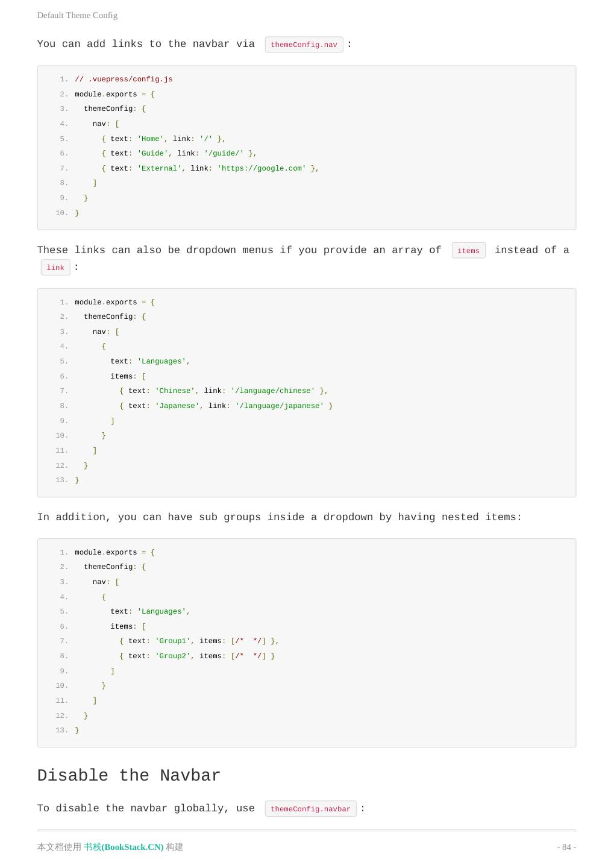The height and width of the screenshot is (868, 614).
Task: Click the '/language/chinese' string in code
Action: coord(273,391)
